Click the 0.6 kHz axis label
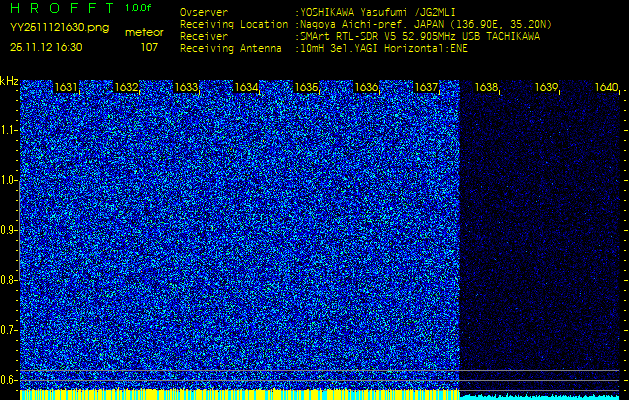This screenshot has width=629, height=400. click(x=8, y=380)
